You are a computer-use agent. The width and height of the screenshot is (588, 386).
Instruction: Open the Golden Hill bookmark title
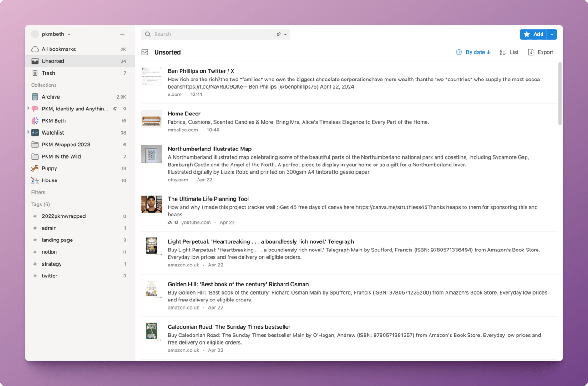[x=238, y=285]
